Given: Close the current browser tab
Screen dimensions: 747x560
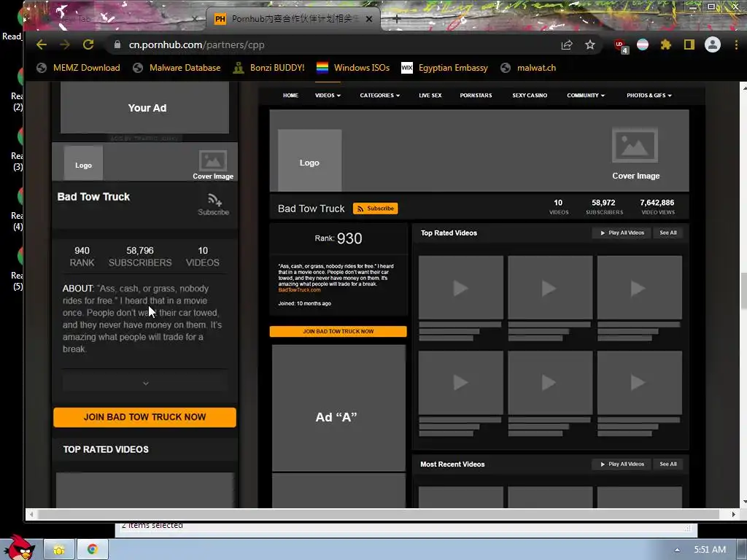Looking at the screenshot, I should [x=368, y=19].
